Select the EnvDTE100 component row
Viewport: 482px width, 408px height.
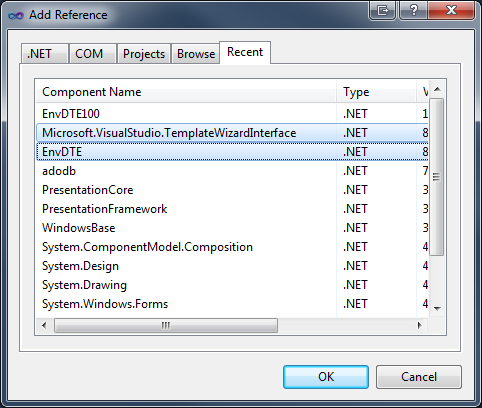(232, 114)
